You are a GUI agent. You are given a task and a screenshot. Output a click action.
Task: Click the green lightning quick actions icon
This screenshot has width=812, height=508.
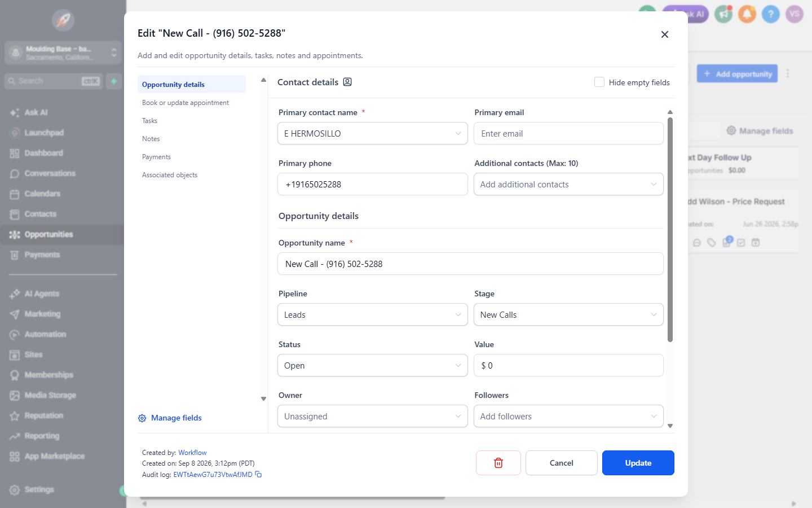(114, 81)
